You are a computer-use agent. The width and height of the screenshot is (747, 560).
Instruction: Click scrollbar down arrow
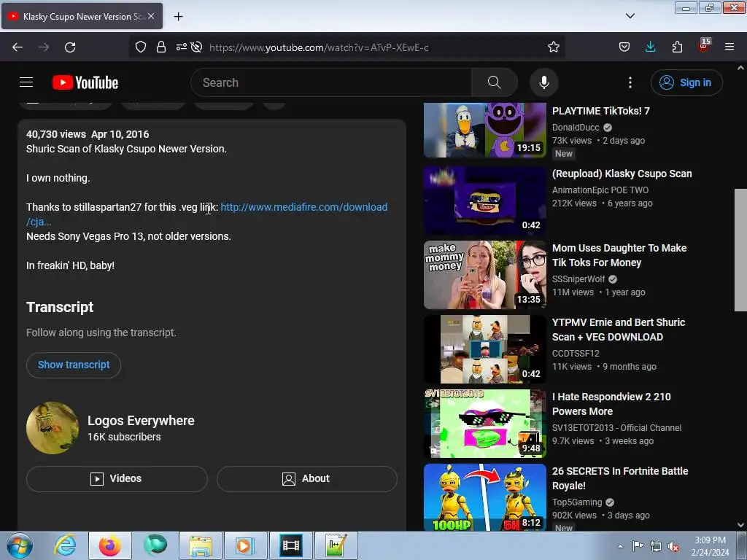[740, 525]
